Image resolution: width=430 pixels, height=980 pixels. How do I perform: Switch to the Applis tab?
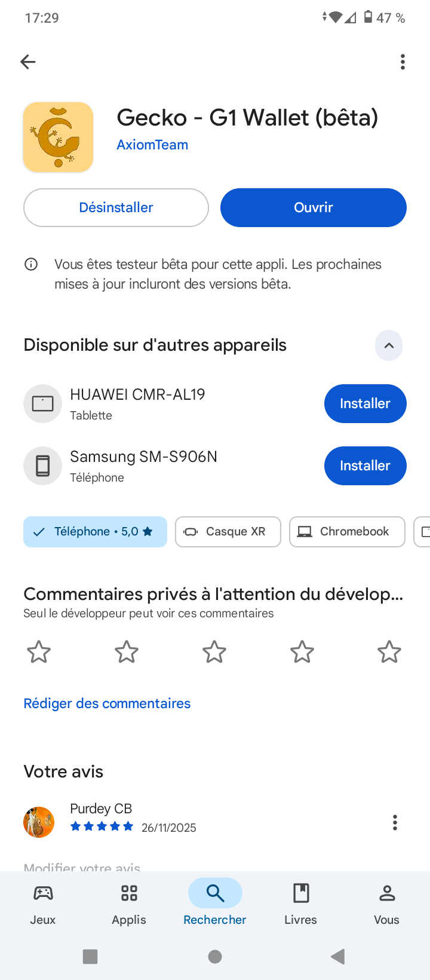pyautogui.click(x=129, y=904)
